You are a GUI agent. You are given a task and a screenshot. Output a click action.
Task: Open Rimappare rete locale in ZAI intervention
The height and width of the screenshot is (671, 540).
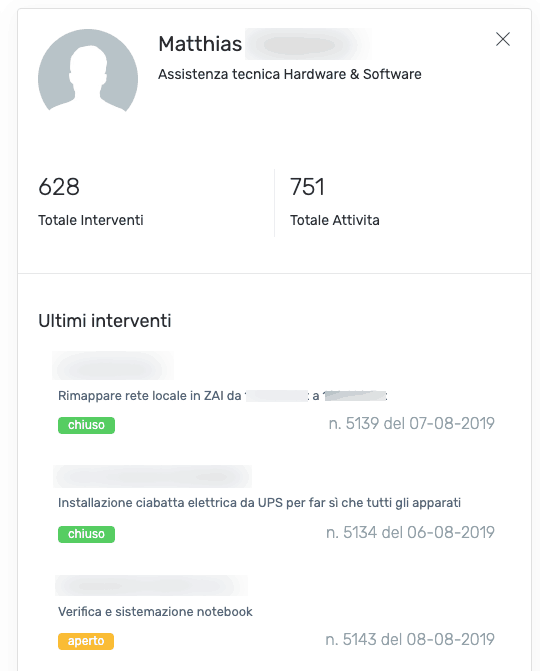tap(223, 396)
